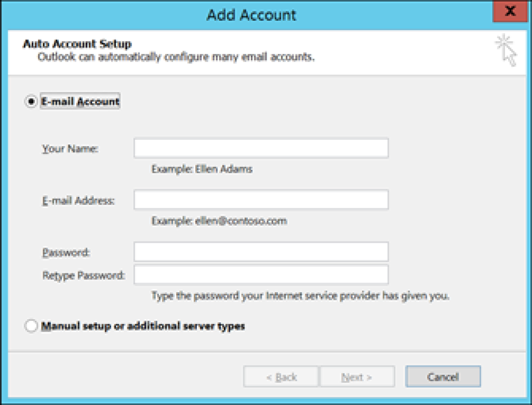Click the Retype Password label
Image resolution: width=532 pixels, height=405 pixels.
[84, 276]
